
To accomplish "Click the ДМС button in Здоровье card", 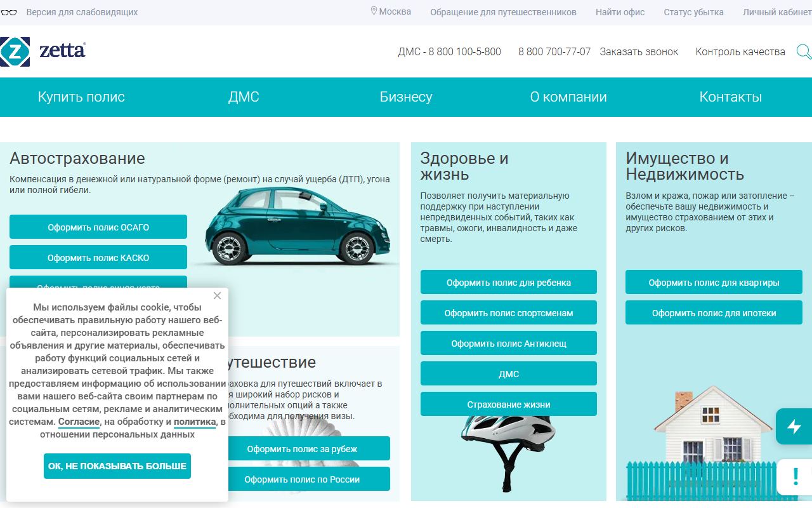I will (x=509, y=373).
